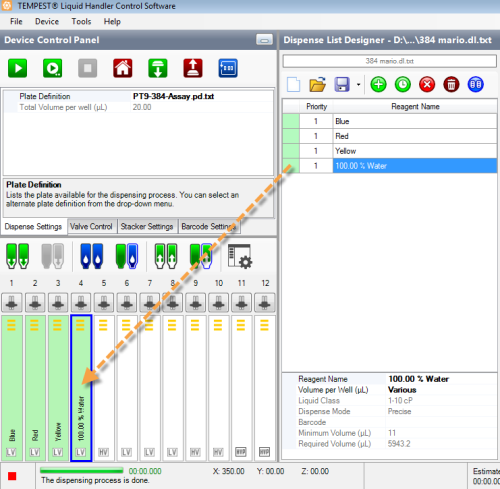Select the Red reagent row
Viewport: 500px width, 489px height.
click(390, 136)
